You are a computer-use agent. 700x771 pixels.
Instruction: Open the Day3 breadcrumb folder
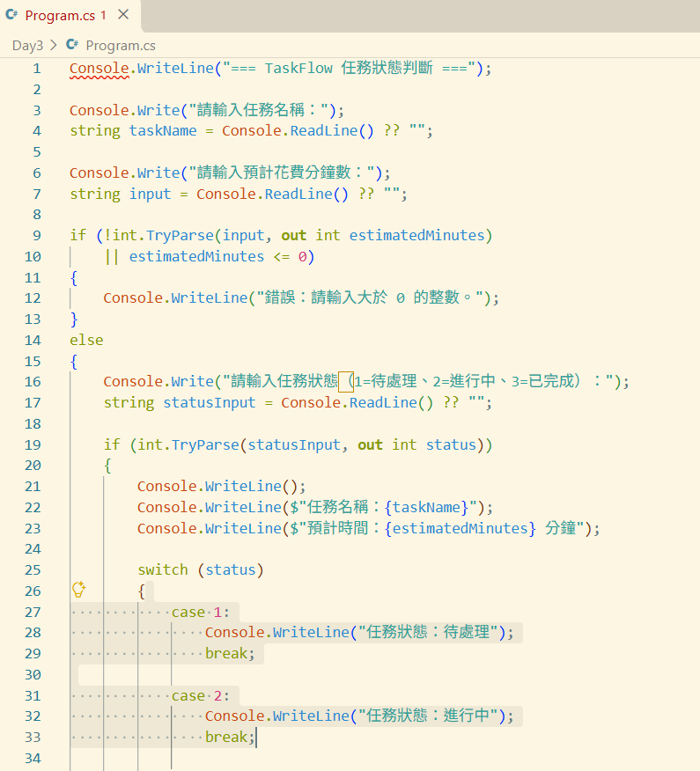(x=27, y=46)
